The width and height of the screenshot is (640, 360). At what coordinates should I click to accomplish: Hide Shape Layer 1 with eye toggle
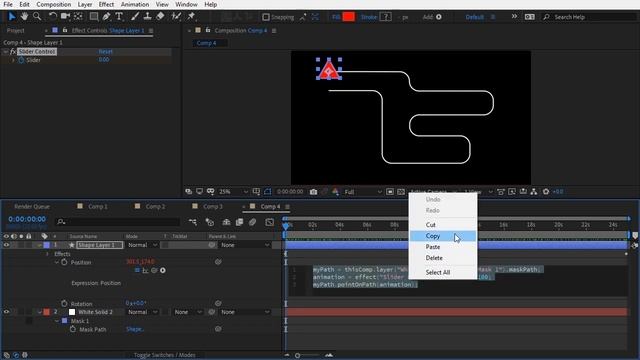click(x=6, y=245)
